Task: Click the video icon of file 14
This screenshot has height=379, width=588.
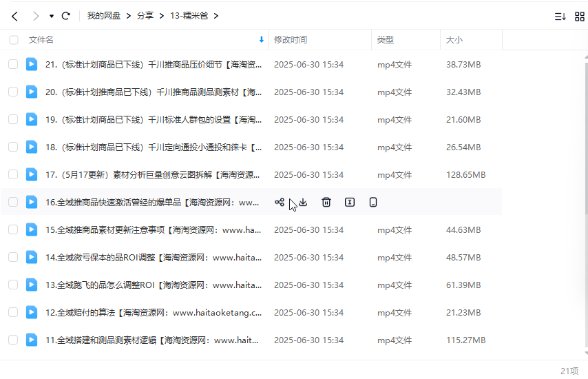Action: [32, 257]
